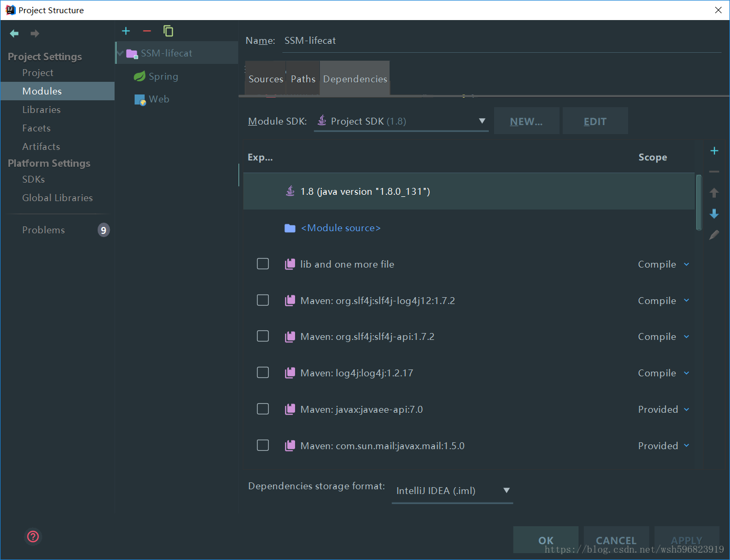Viewport: 730px width, 560px height.
Task: Open Module SDK dropdown
Action: click(x=401, y=121)
